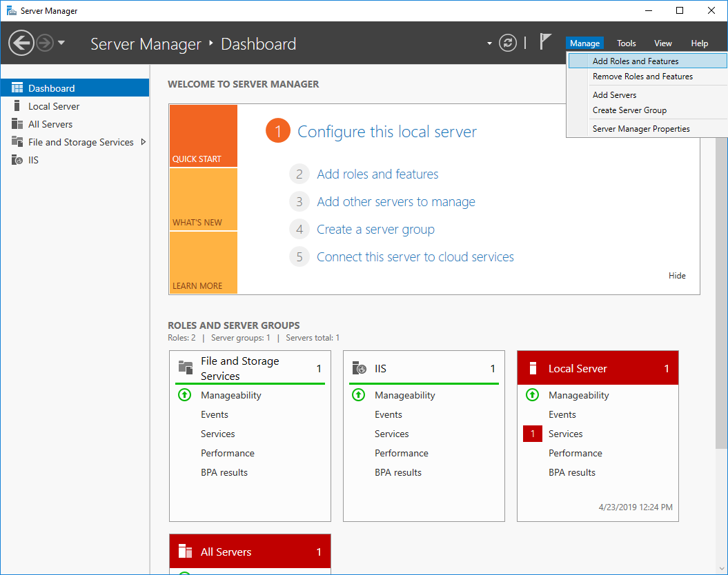Click the All Servers tile icon
Screen dimensions: 728x575
(185, 552)
